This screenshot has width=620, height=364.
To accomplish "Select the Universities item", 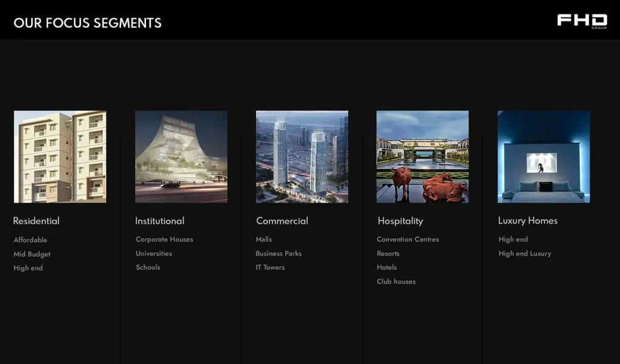I will tap(154, 253).
